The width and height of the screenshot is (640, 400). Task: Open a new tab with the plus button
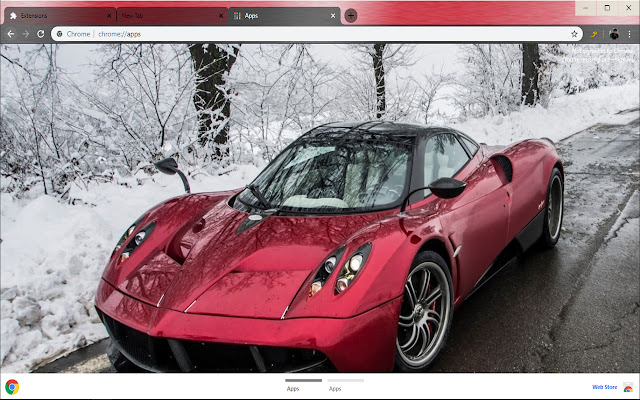(x=351, y=16)
